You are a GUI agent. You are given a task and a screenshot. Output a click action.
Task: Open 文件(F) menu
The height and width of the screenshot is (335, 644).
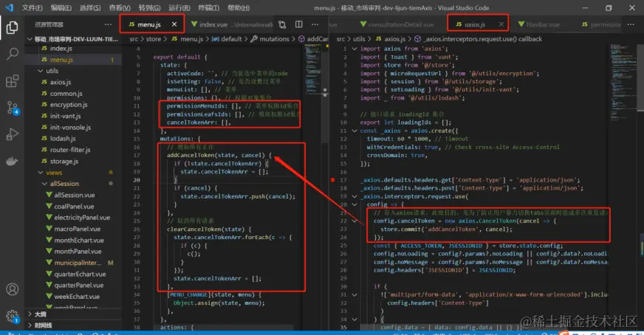[x=32, y=8]
